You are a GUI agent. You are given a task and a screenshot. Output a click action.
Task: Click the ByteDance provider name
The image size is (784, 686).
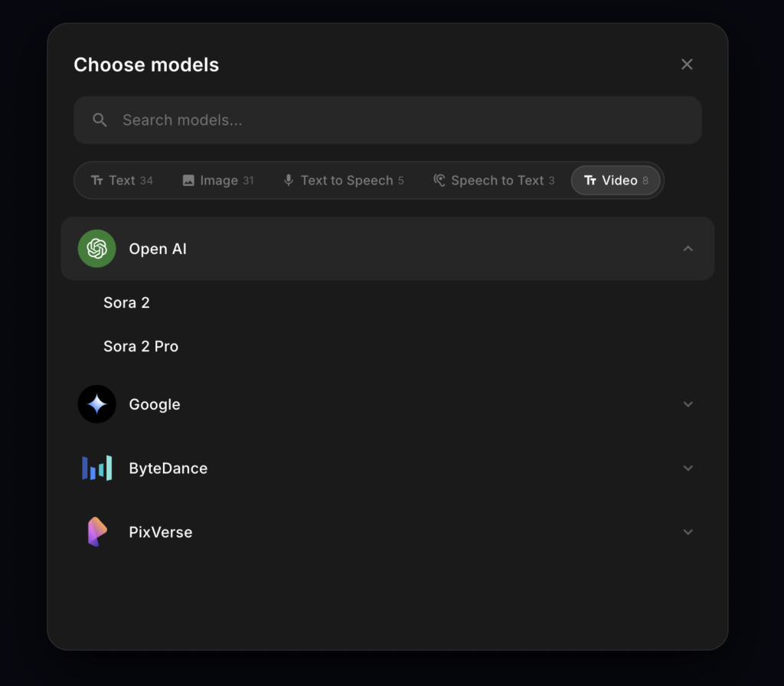point(168,468)
